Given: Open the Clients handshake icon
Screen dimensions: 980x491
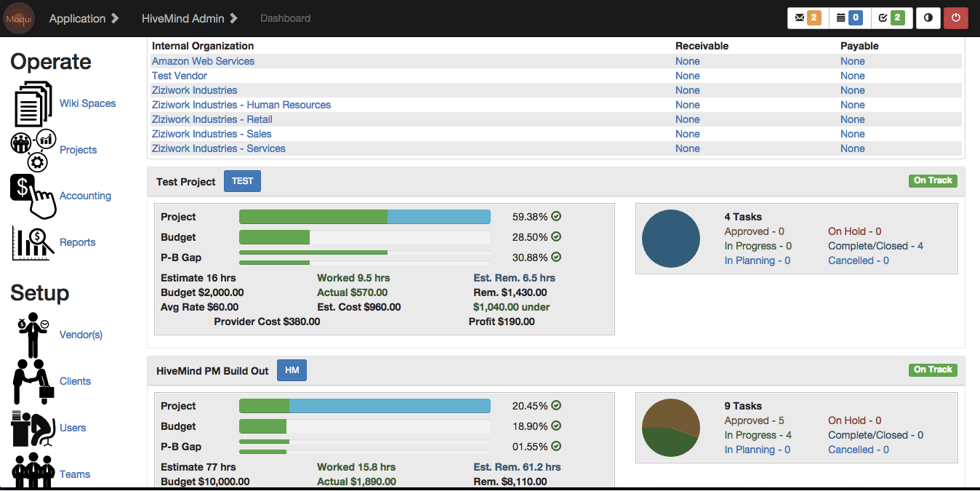Looking at the screenshot, I should coord(33,381).
